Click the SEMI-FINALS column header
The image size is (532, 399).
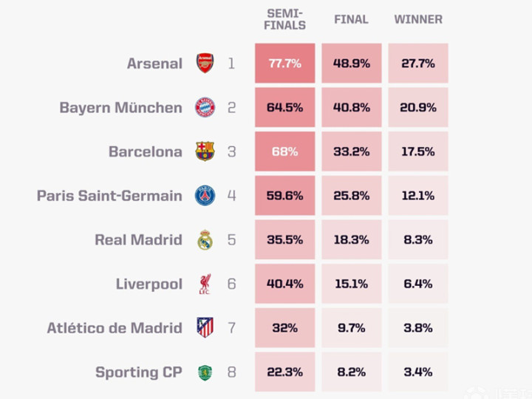pos(285,20)
